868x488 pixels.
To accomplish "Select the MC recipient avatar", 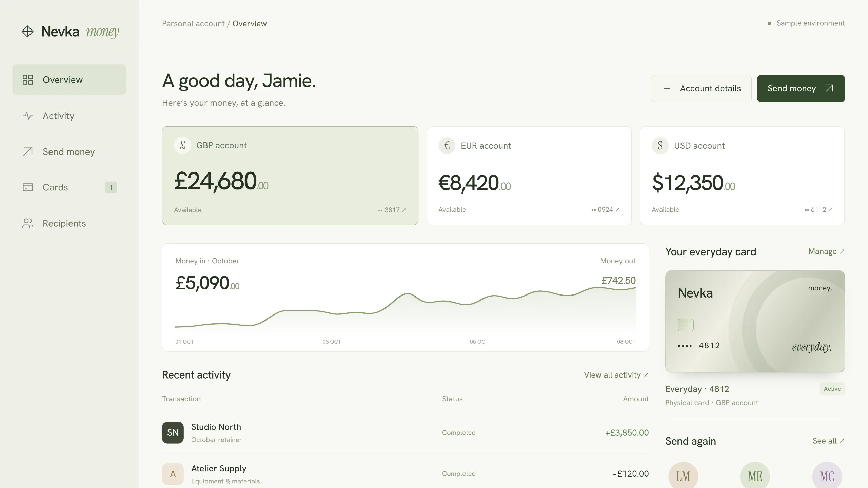I will 827,475.
